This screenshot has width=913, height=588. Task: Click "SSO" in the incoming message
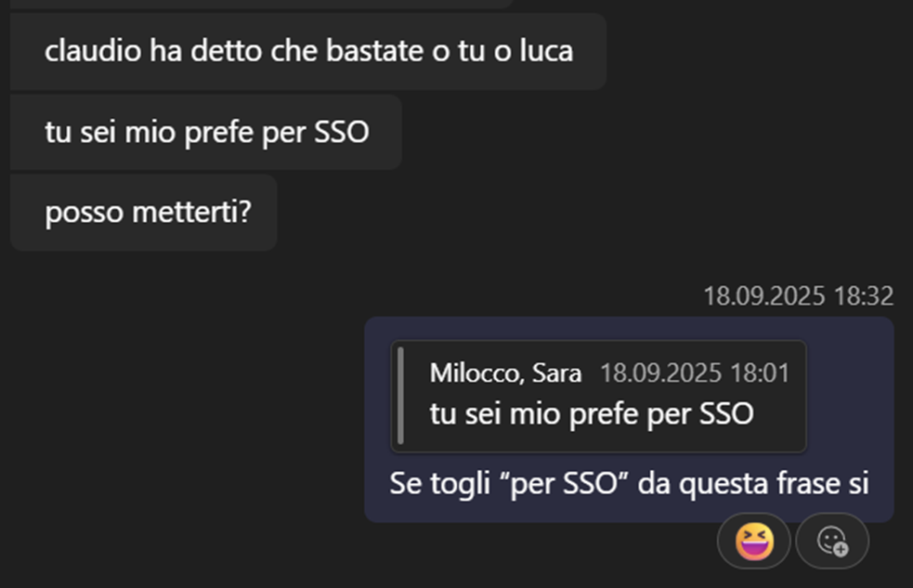click(342, 132)
